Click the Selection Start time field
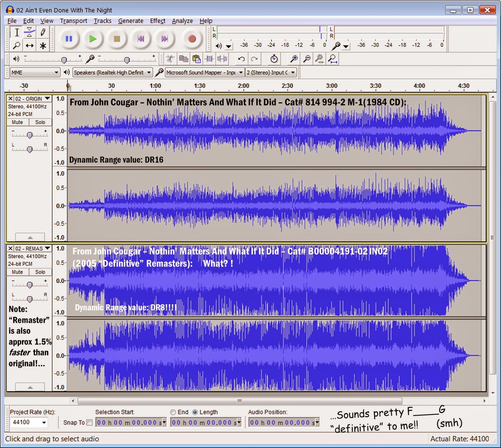Screen dimensions: 501x448 coord(131,422)
